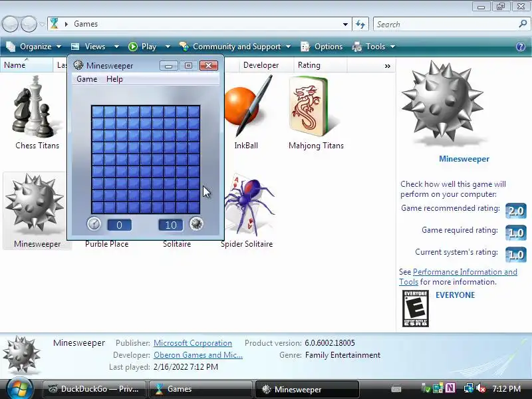Click Forward navigation button in Games window

pos(29,24)
